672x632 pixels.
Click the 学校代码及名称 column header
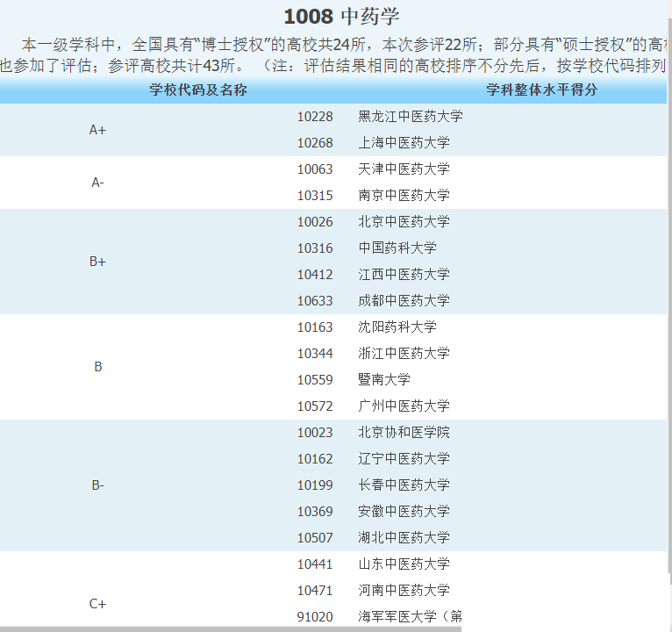point(197,90)
